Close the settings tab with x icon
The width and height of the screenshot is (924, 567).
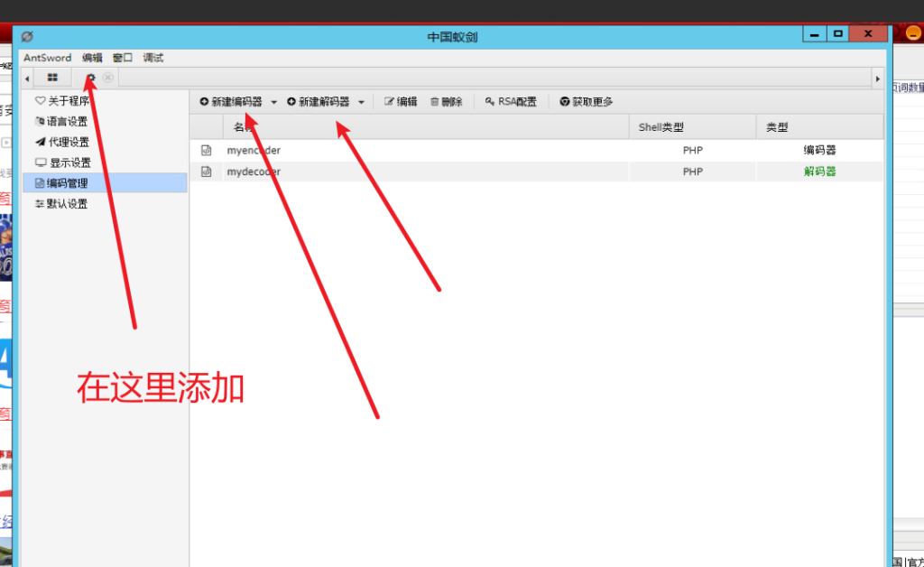[x=108, y=79]
